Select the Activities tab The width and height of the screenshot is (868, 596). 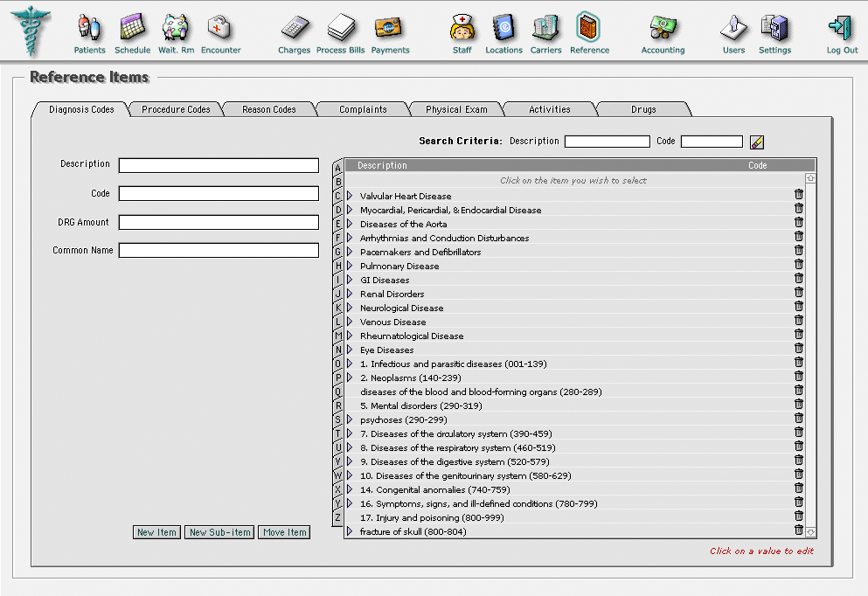point(550,109)
